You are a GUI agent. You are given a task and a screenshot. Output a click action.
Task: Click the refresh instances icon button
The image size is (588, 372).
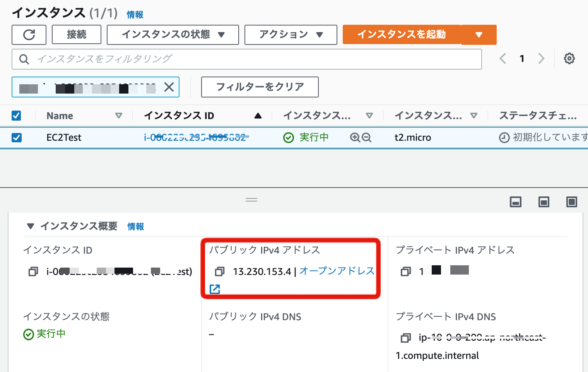click(x=29, y=35)
